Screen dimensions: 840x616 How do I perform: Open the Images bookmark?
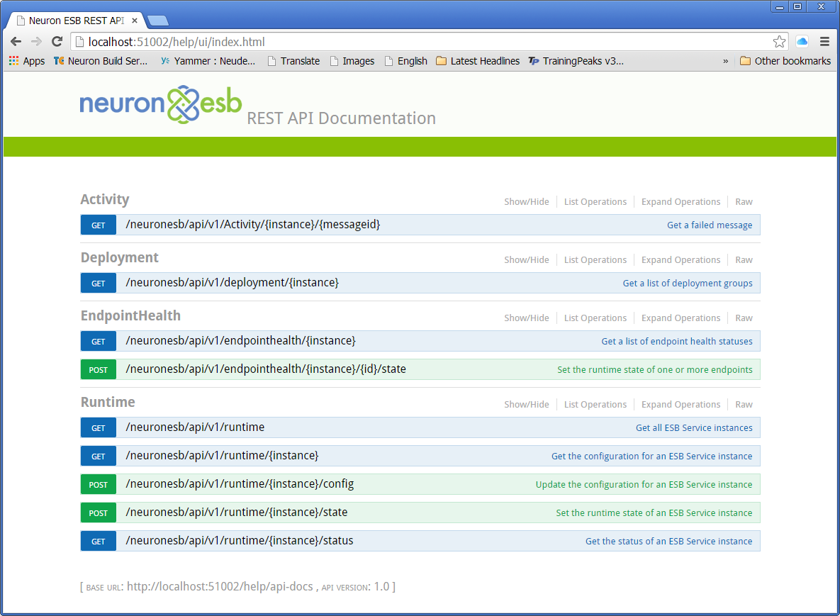pyautogui.click(x=352, y=61)
